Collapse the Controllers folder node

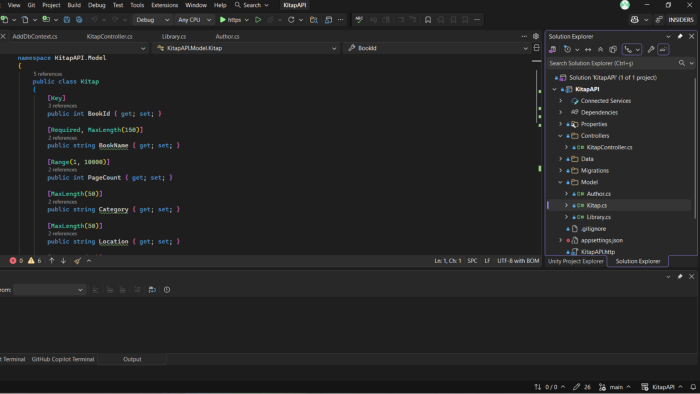pyautogui.click(x=560, y=136)
